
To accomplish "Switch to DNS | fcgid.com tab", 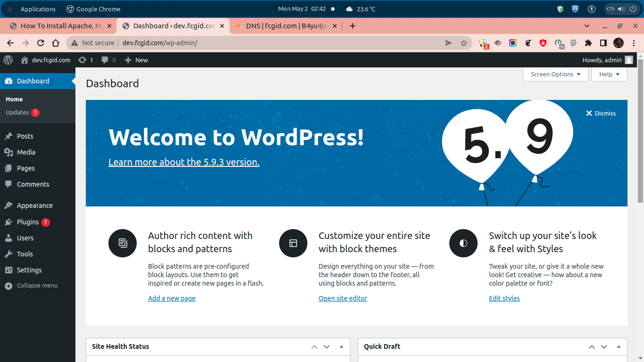I will click(x=286, y=26).
